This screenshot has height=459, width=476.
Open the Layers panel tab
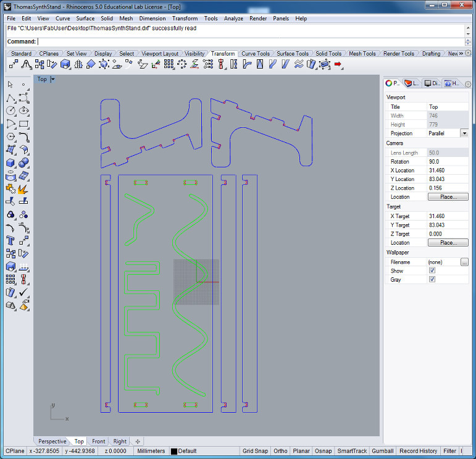click(x=411, y=83)
